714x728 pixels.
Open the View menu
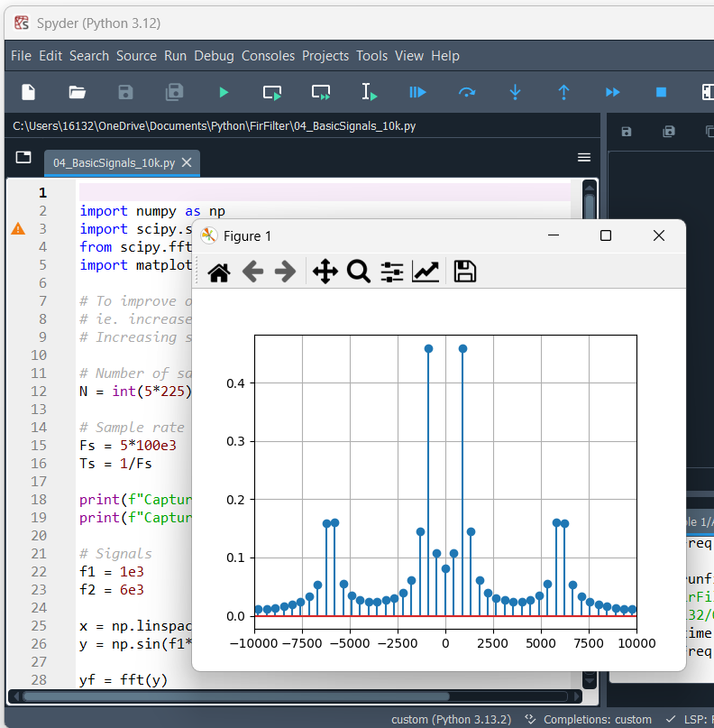coord(409,56)
